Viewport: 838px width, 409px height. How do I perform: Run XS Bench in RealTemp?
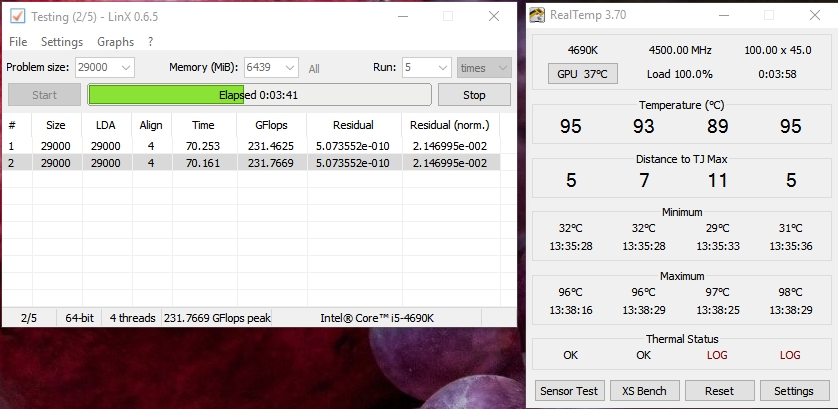coord(645,391)
